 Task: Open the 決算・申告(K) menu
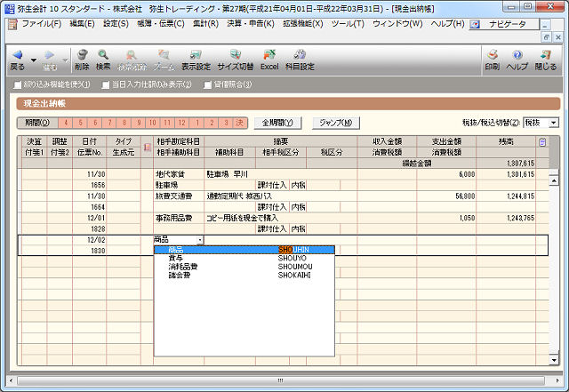tap(251, 24)
